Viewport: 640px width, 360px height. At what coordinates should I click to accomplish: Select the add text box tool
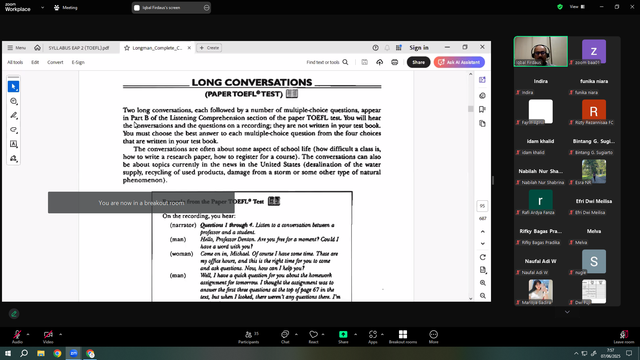(13, 144)
